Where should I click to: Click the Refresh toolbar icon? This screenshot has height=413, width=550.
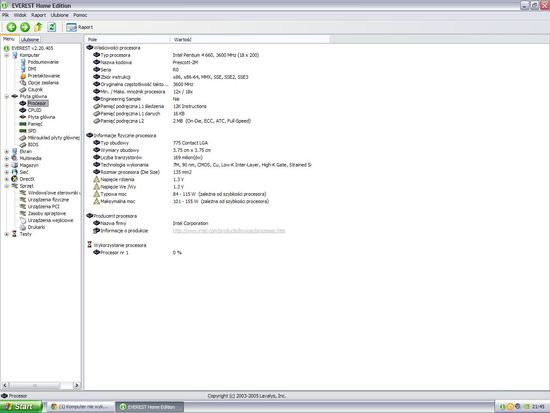pos(52,27)
